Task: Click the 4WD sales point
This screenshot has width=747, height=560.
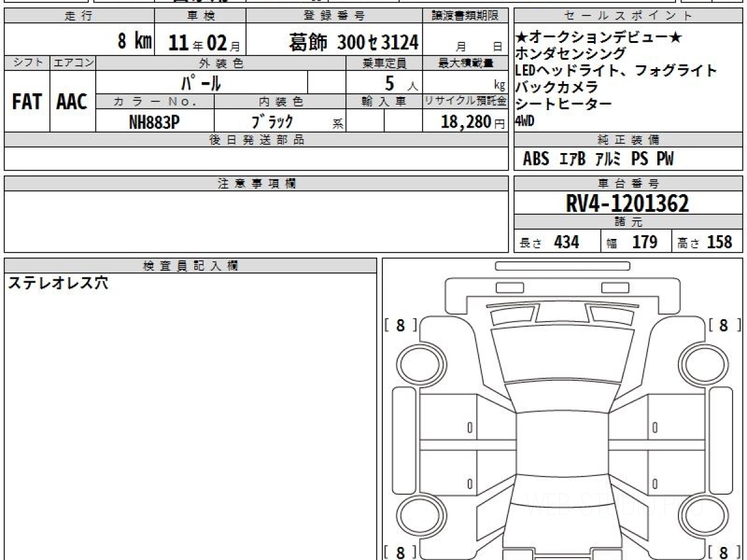Action: click(x=524, y=121)
